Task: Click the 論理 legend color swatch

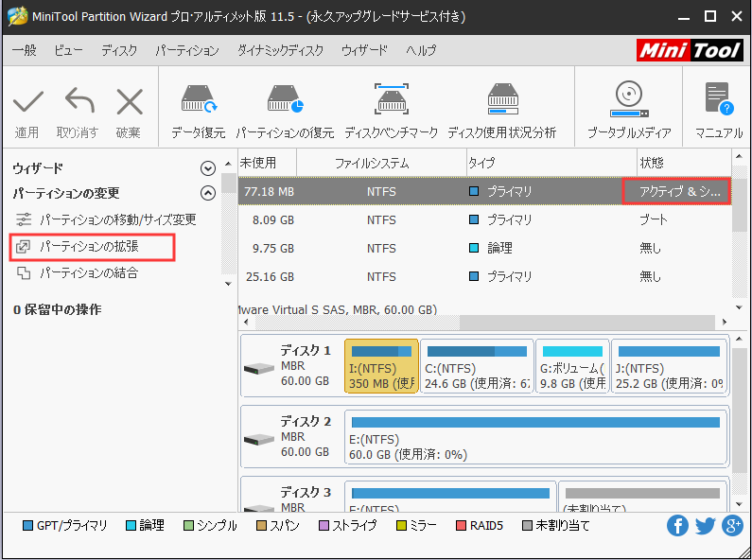Action: (131, 526)
